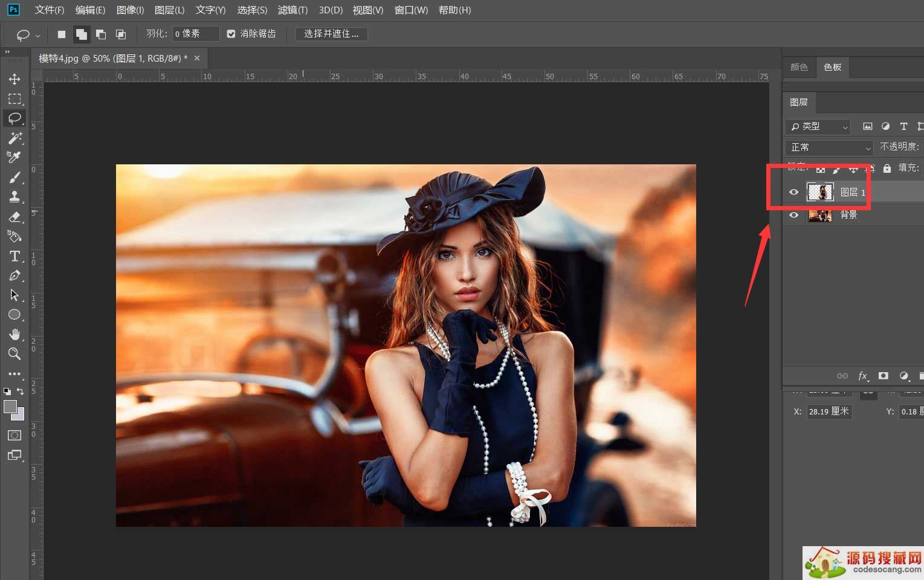Viewport: 924px width, 580px height.
Task: Change screen mode icon
Action: click(x=15, y=455)
